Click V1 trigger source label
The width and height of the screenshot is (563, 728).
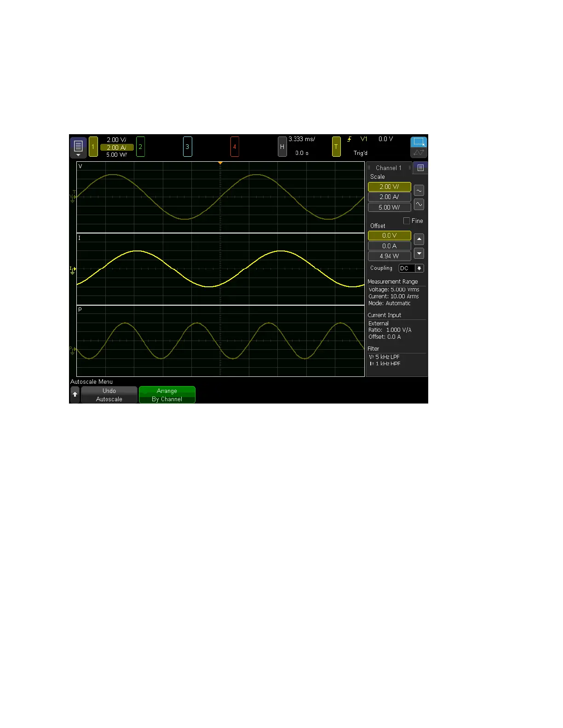click(x=364, y=139)
